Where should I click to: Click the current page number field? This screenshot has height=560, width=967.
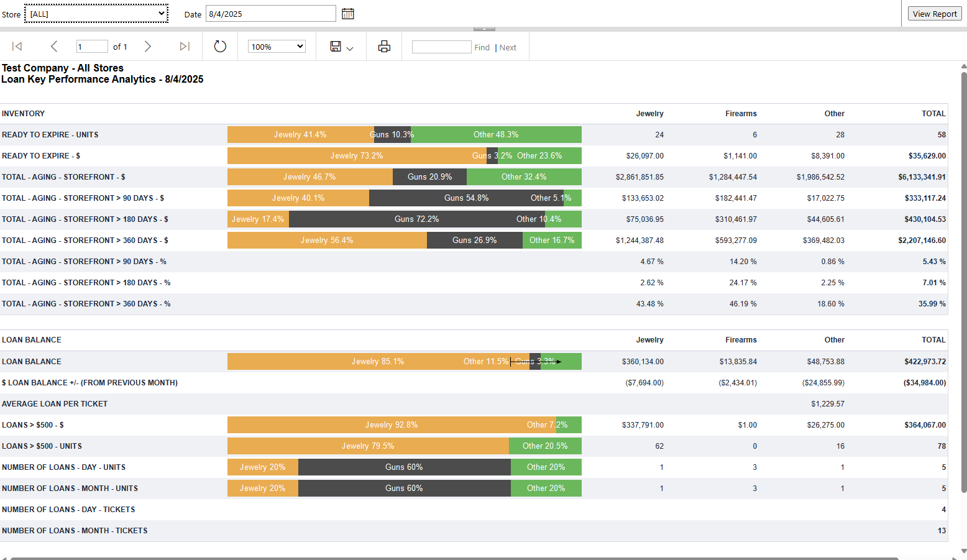(x=92, y=47)
